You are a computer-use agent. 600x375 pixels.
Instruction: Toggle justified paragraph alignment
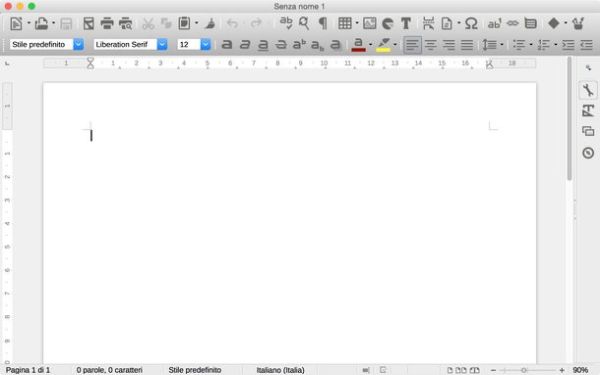(467, 45)
